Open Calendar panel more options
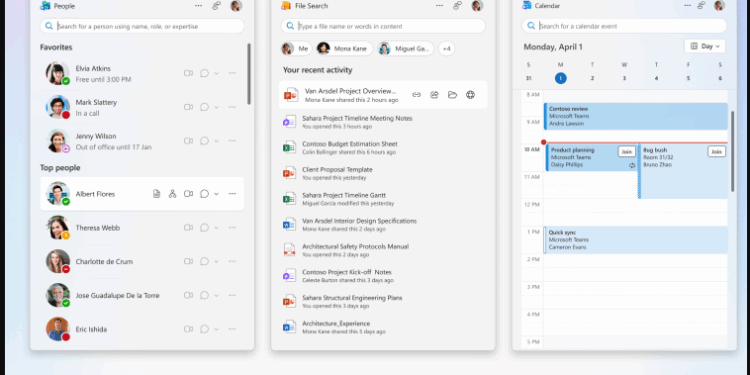750x375 pixels. [x=687, y=6]
